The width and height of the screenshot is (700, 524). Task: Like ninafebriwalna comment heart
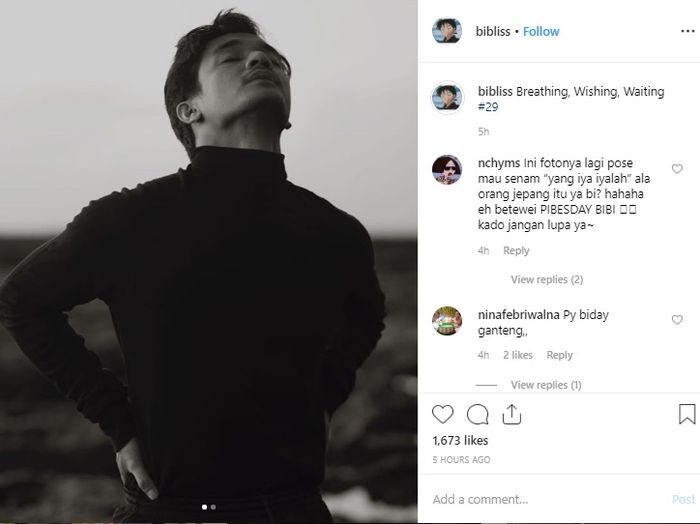677,320
